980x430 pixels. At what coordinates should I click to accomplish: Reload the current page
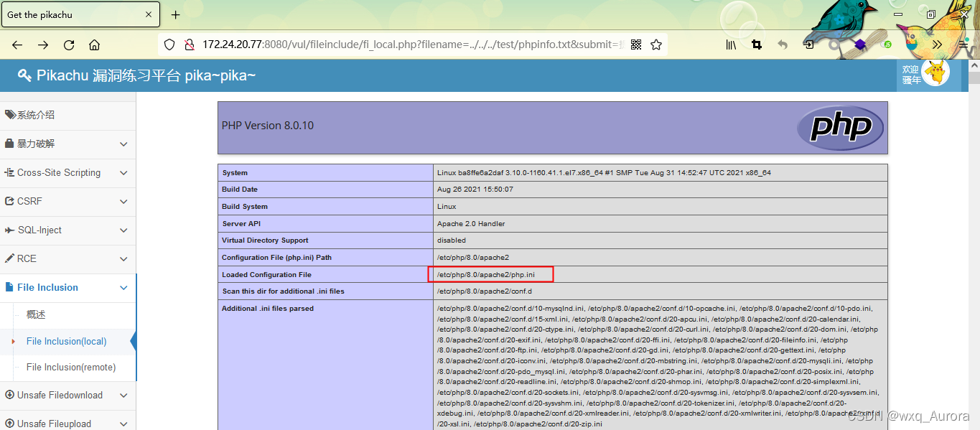69,45
